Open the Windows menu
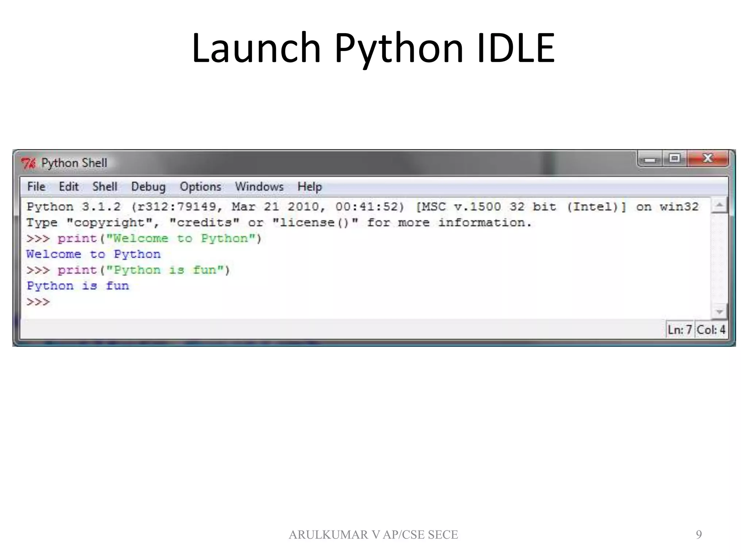 coord(259,187)
